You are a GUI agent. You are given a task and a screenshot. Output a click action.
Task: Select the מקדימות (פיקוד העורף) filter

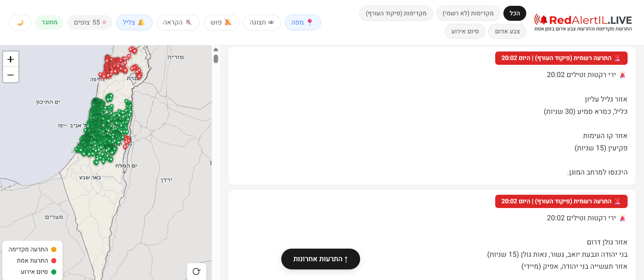coord(396,13)
